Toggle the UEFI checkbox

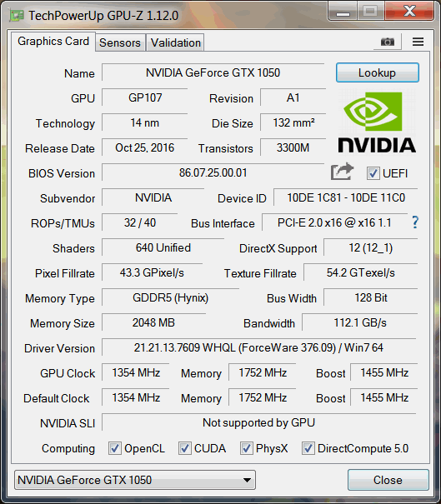click(x=373, y=173)
